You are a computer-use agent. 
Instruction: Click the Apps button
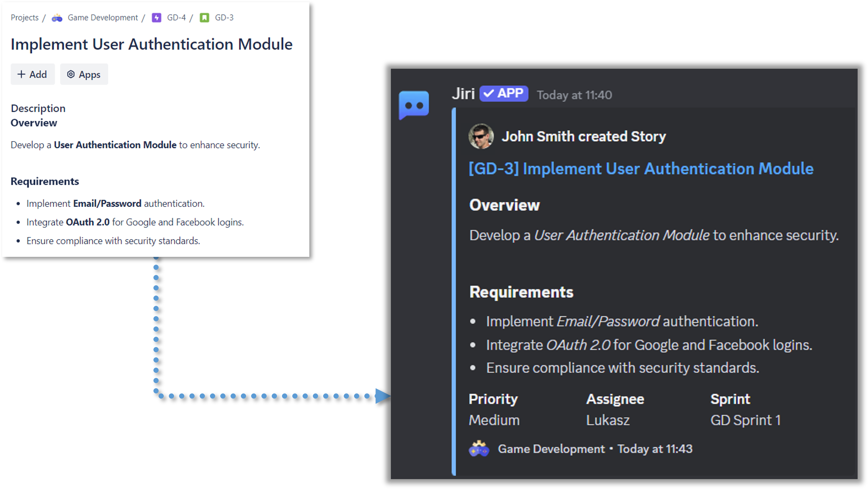(84, 74)
